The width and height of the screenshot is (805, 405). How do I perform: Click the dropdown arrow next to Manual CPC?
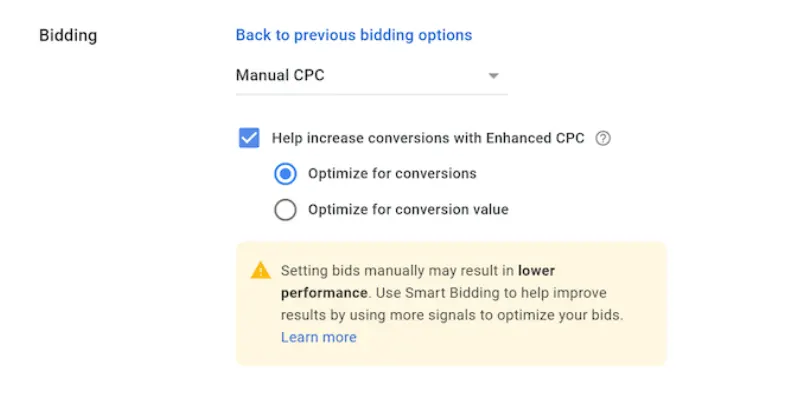493,76
